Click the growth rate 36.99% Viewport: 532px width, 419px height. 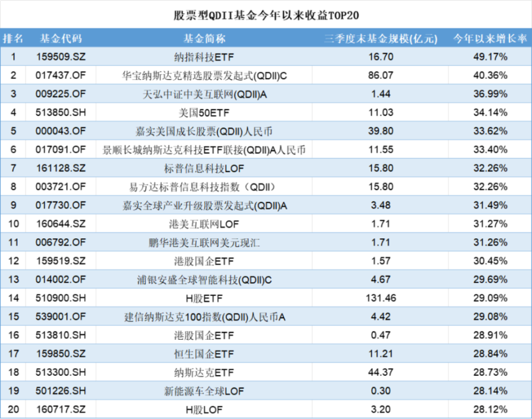[490, 94]
